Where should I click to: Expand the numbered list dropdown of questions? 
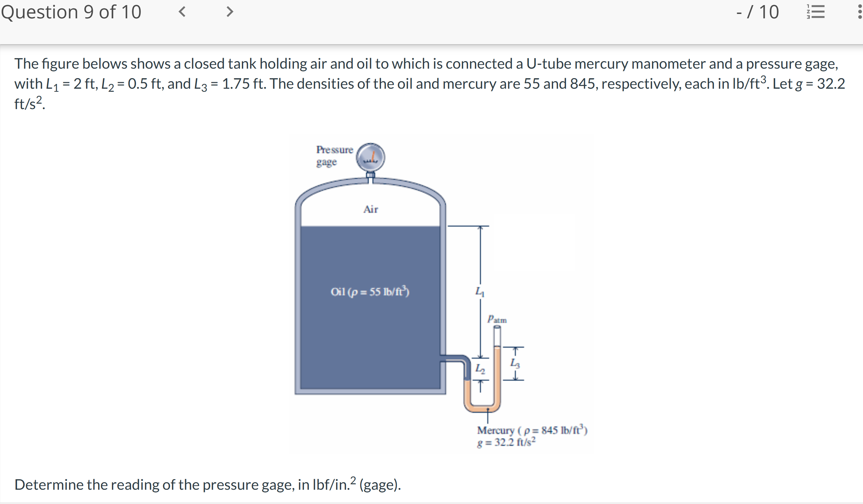coord(815,12)
